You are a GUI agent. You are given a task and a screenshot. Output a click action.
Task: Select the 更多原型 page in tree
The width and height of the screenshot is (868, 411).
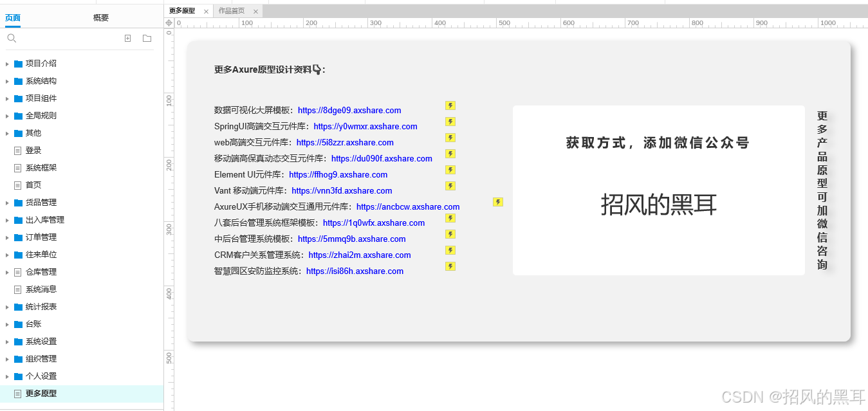point(41,394)
